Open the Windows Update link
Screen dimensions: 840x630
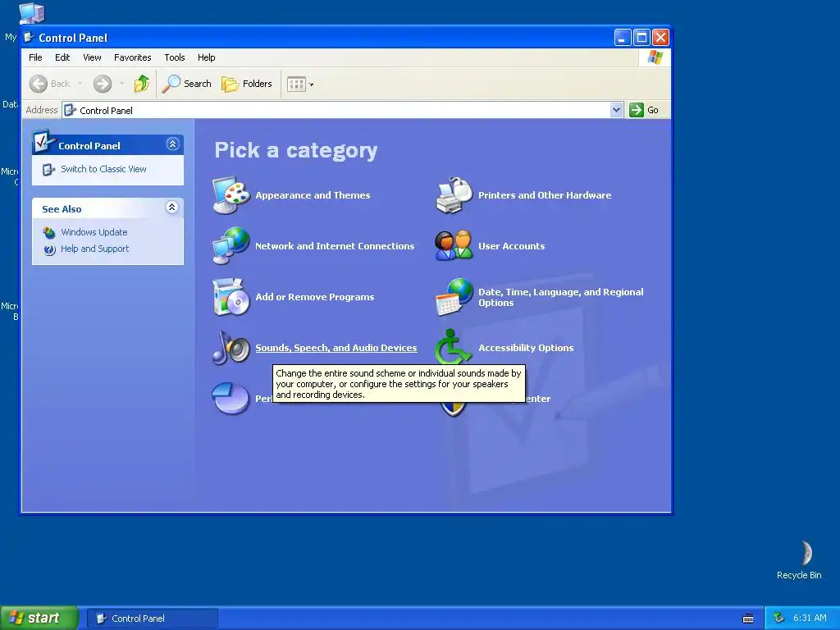94,232
